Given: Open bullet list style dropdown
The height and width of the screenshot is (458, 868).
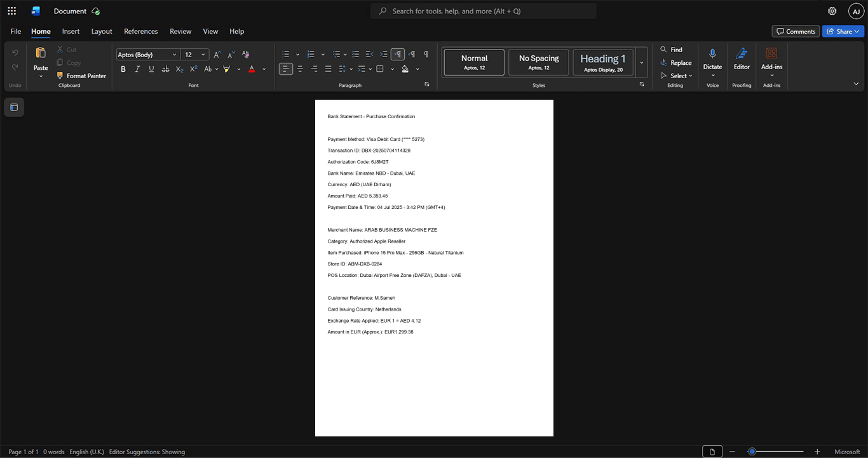Looking at the screenshot, I should (297, 55).
